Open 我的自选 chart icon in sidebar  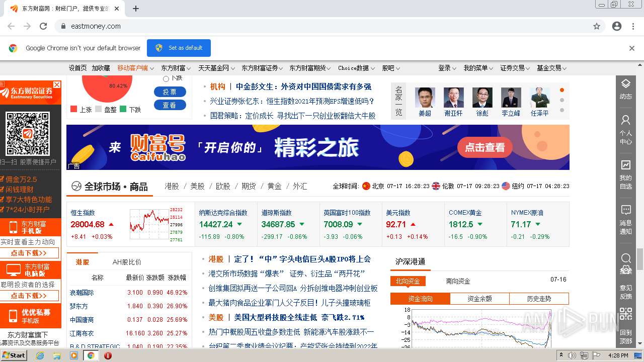point(625,164)
